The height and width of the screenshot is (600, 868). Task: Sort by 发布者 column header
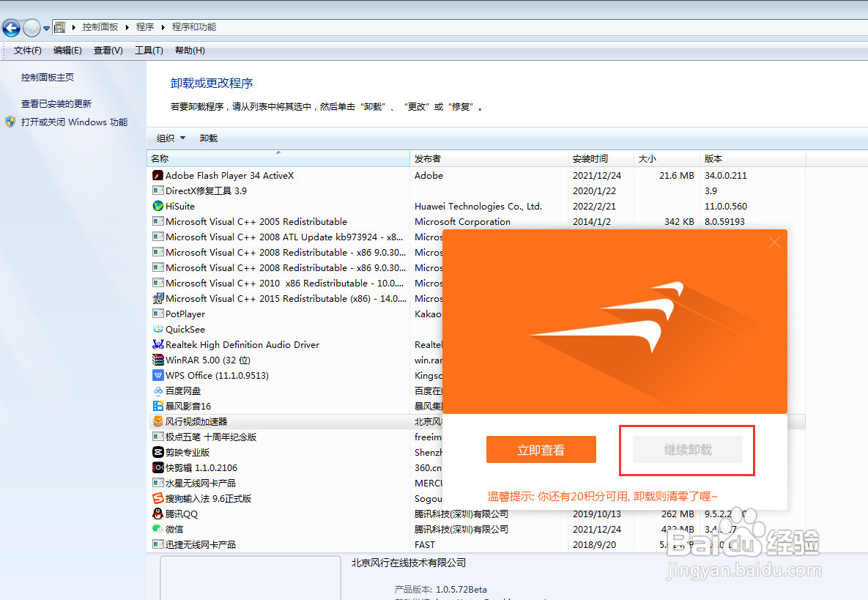pos(489,158)
